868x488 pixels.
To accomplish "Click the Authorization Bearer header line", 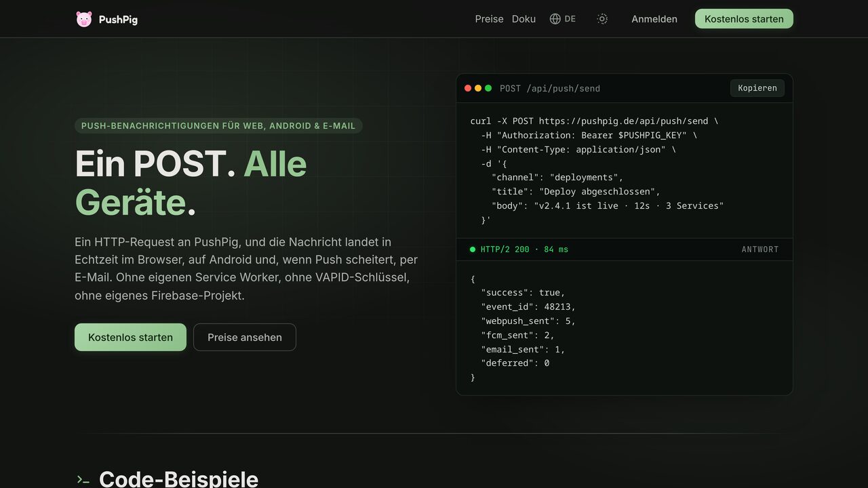I will coord(589,135).
